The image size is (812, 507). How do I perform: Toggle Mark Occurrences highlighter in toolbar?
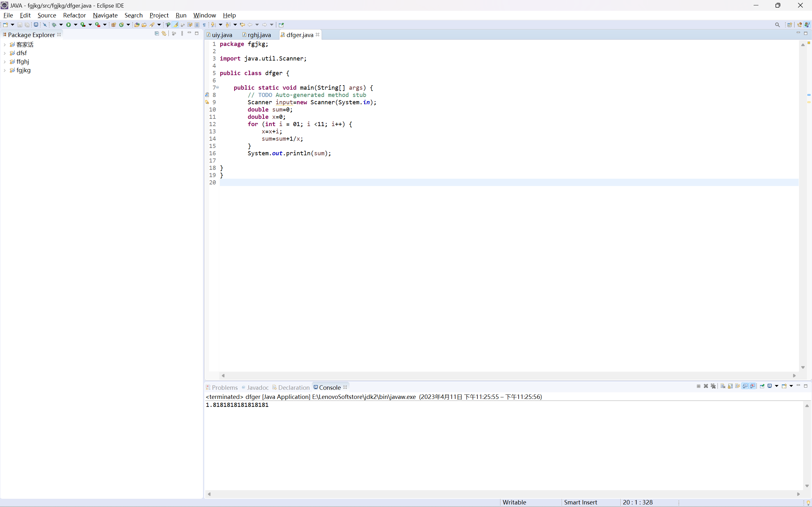point(175,25)
